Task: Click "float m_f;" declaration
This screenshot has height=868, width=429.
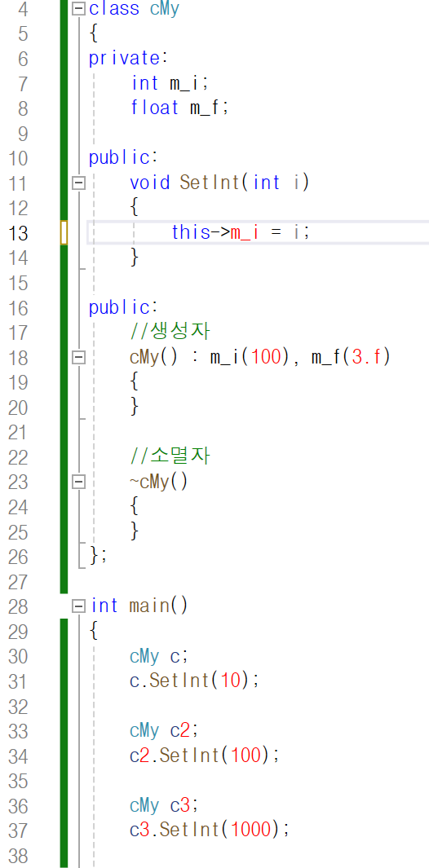Action: (x=179, y=108)
